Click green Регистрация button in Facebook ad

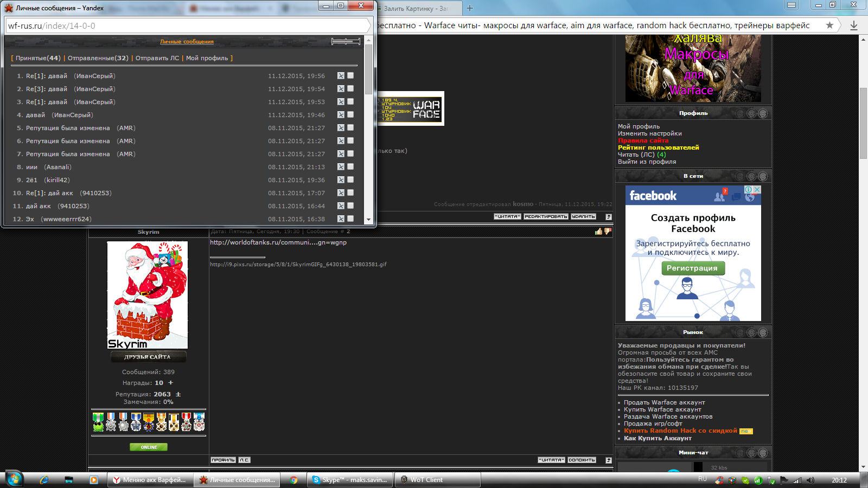692,268
